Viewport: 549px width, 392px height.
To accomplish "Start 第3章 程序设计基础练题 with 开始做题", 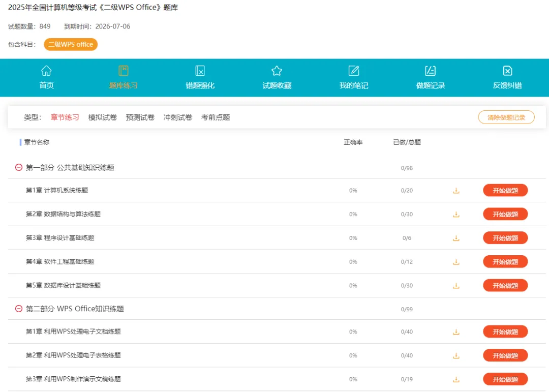I will point(505,238).
